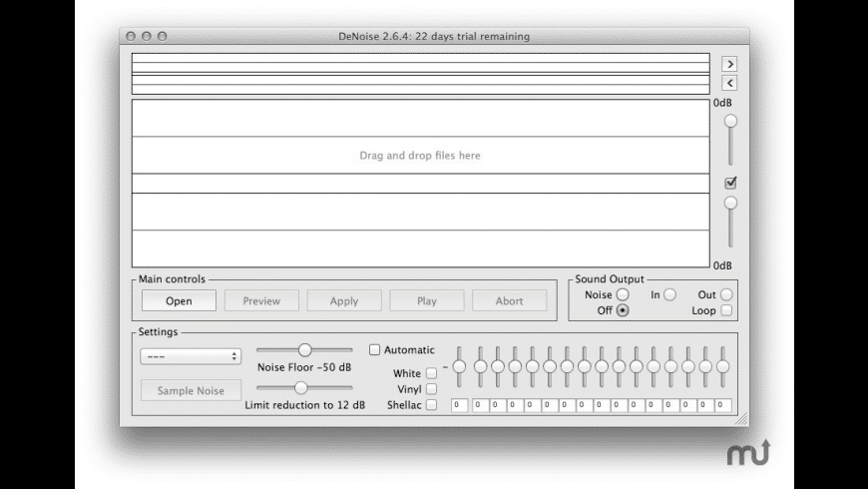
Task: Click the Preview button
Action: click(261, 300)
